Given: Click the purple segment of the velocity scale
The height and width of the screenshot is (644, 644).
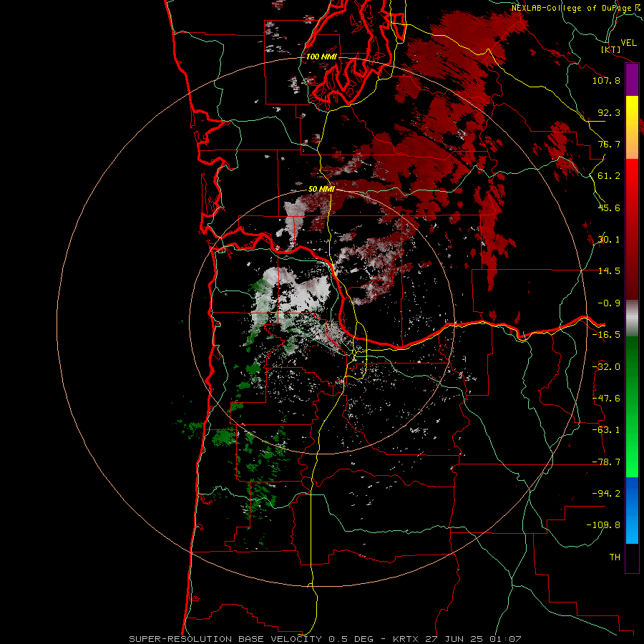Looking at the screenshot, I should (x=632, y=79).
